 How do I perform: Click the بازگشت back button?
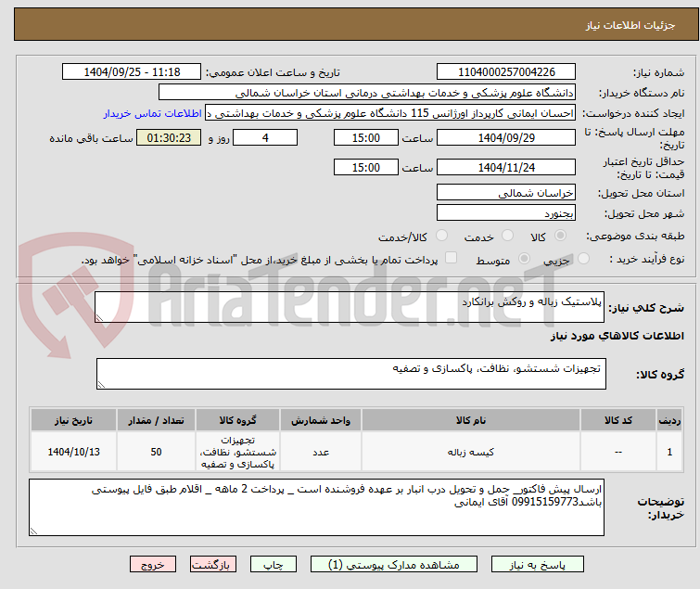(213, 565)
